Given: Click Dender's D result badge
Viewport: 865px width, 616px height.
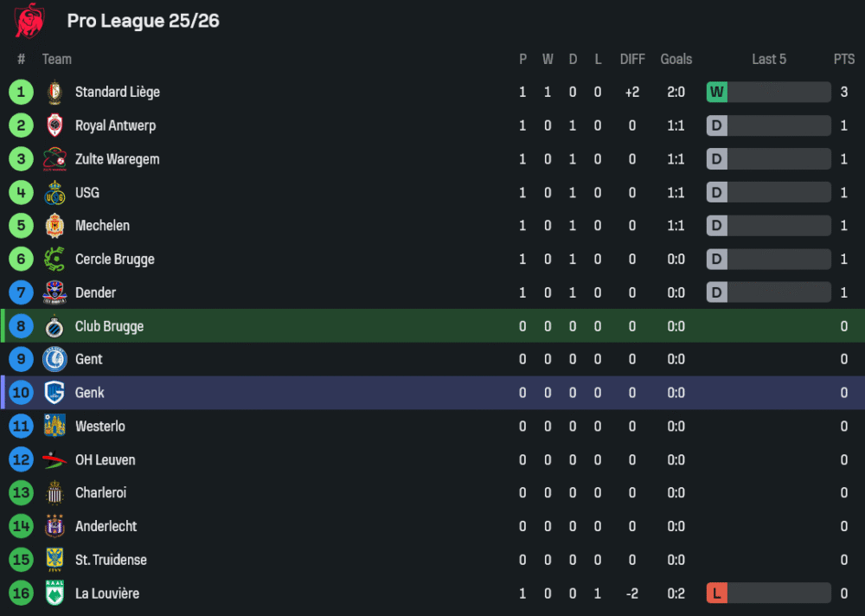Looking at the screenshot, I should [717, 292].
